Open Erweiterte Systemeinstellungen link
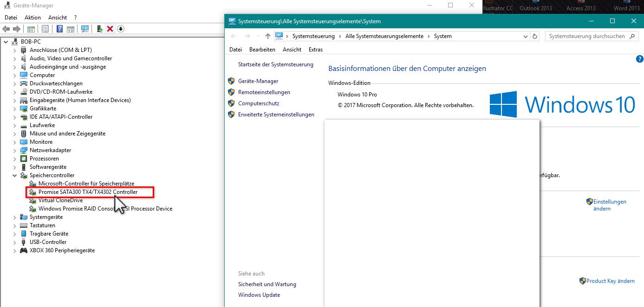Viewport: 644px width, 307px height. click(x=276, y=115)
